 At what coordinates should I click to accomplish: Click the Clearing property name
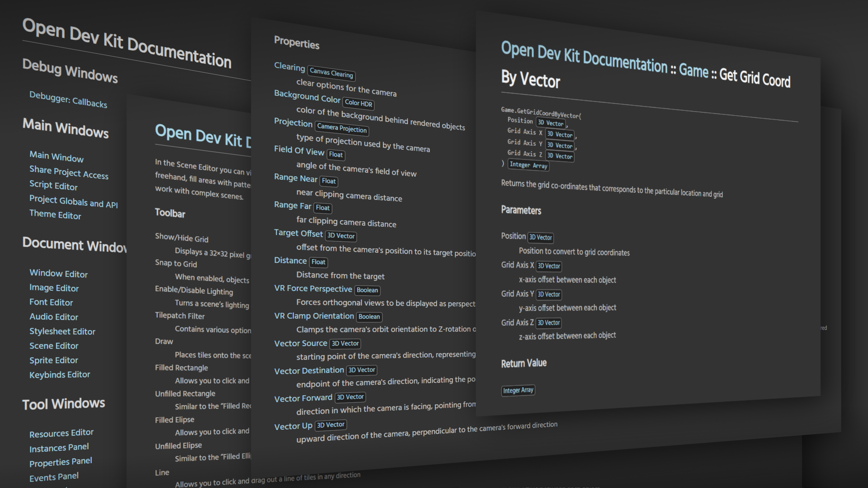289,66
